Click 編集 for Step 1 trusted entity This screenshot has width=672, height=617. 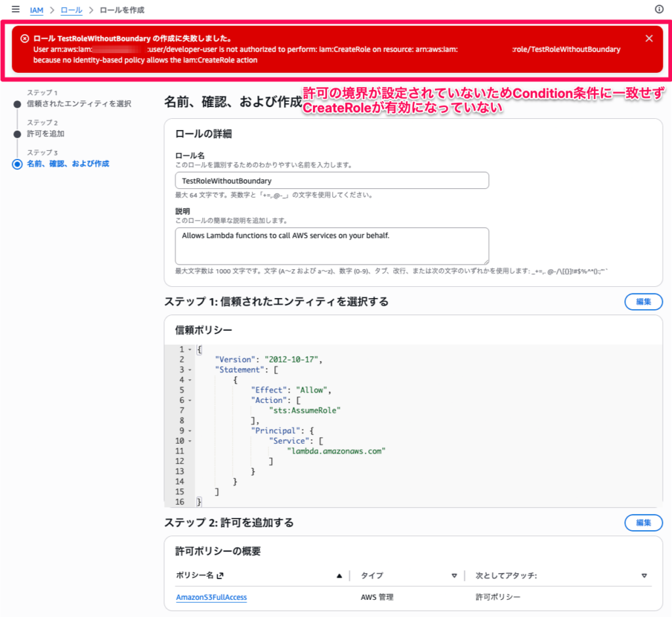[642, 301]
